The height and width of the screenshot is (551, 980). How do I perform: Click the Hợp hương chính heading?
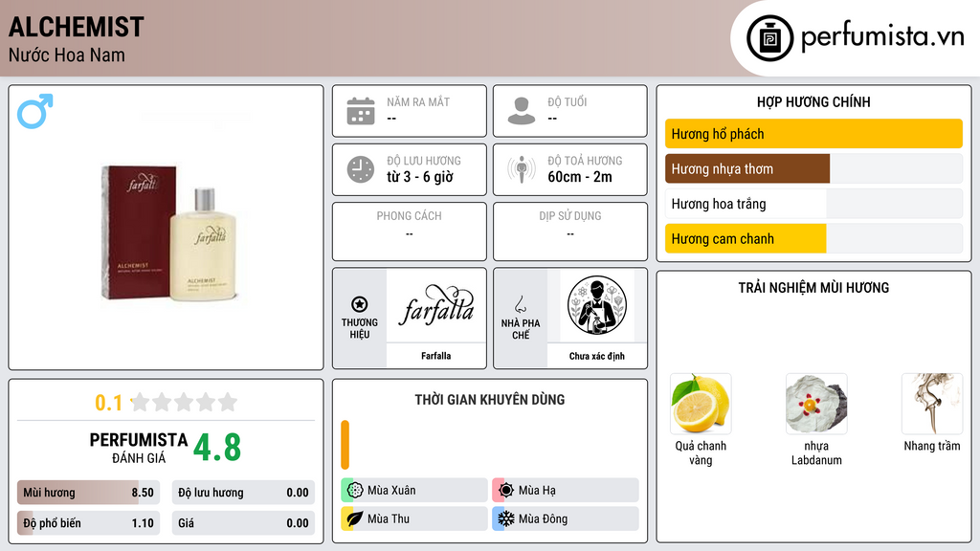coord(813,101)
